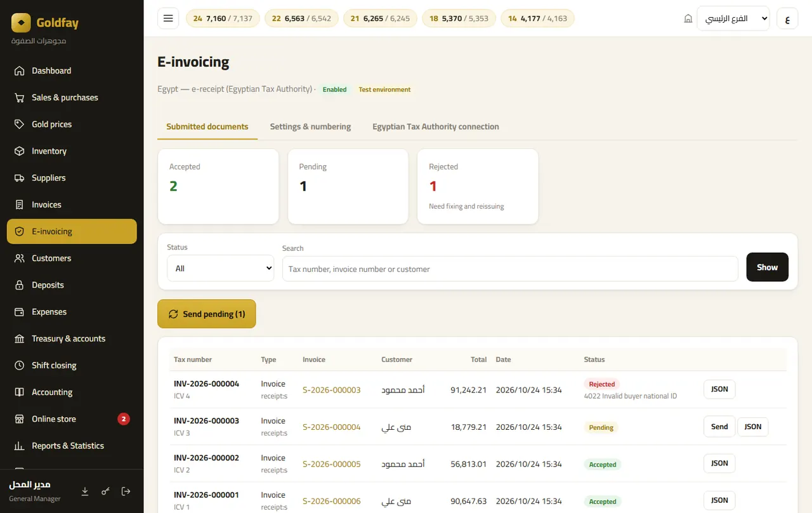This screenshot has height=513, width=812.
Task: Open Online store with 2 notifications
Action: pyautogui.click(x=72, y=419)
